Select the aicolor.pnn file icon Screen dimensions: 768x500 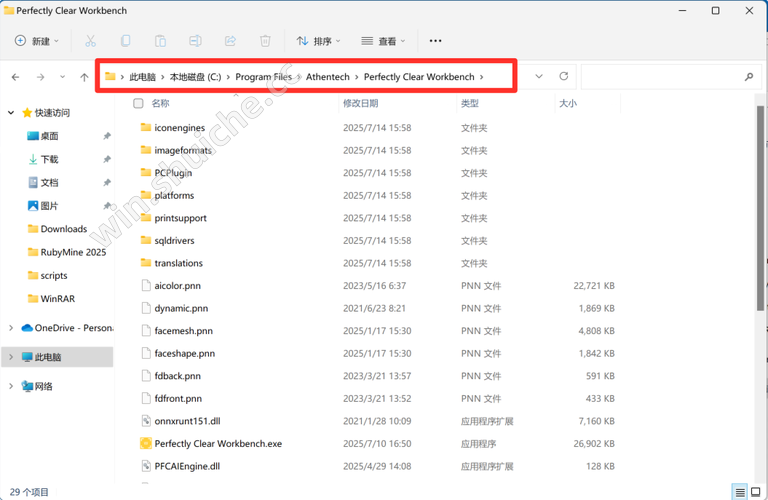pyautogui.click(x=145, y=286)
